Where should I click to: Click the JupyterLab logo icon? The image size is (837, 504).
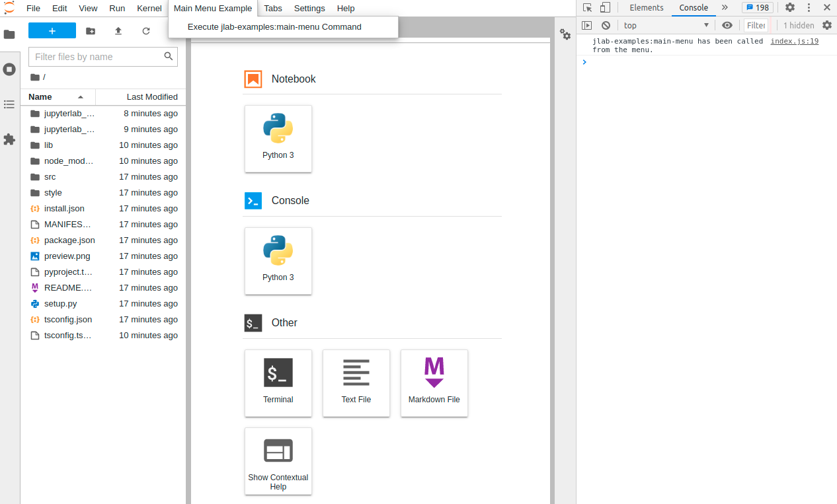pos(9,8)
